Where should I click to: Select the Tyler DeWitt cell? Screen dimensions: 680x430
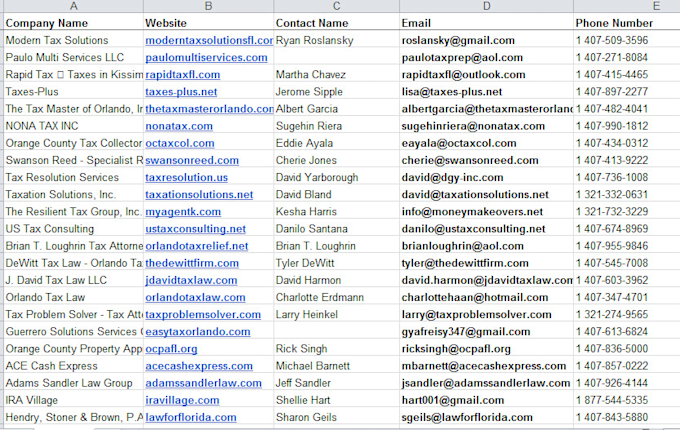(337, 263)
